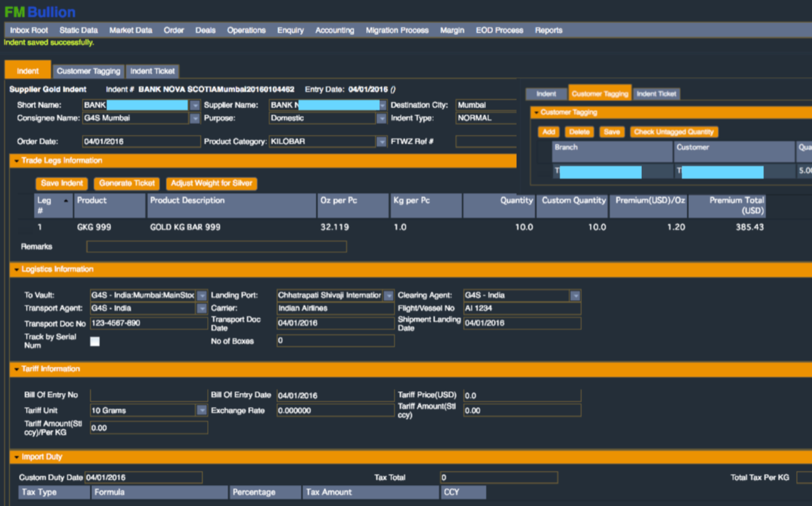Screen dimensions: 812x506
Task: Collapse the Logistics Information section
Action: tap(16, 270)
